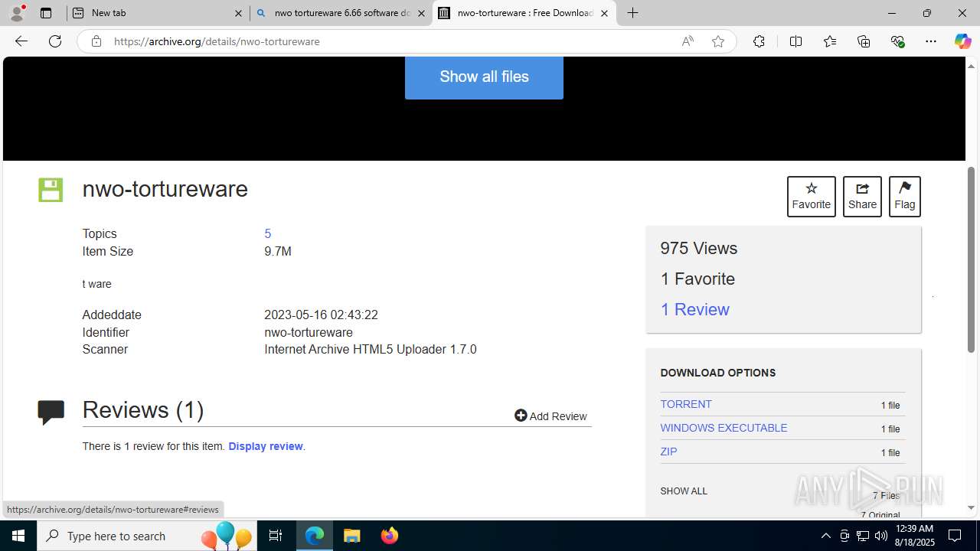Screen dimensions: 980x551
Task: Switch to the New tab tab
Action: (157, 13)
